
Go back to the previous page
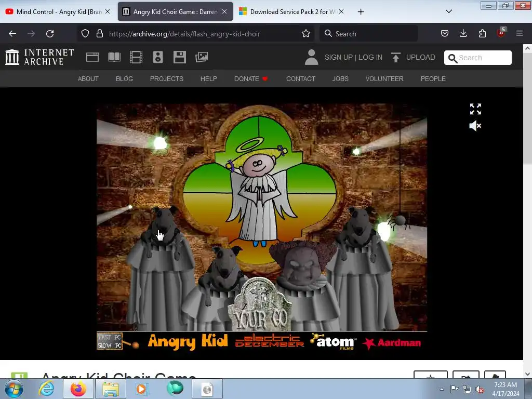[12, 34]
